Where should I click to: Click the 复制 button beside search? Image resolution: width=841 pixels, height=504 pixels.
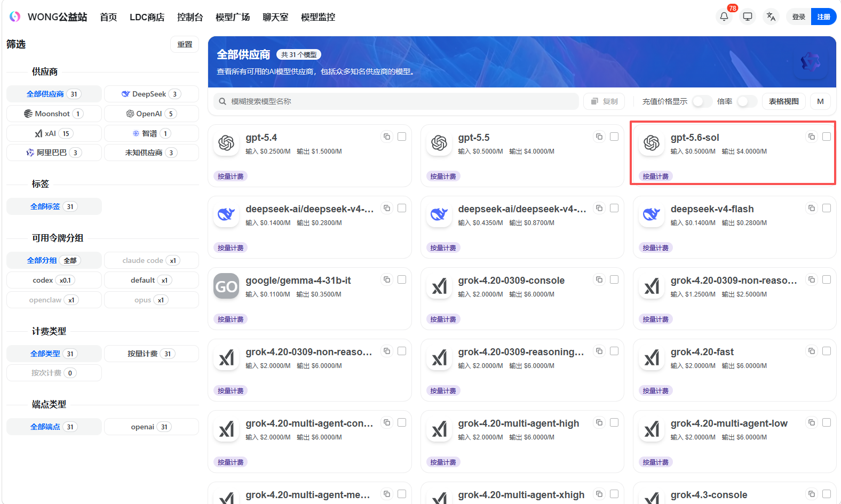[605, 101]
